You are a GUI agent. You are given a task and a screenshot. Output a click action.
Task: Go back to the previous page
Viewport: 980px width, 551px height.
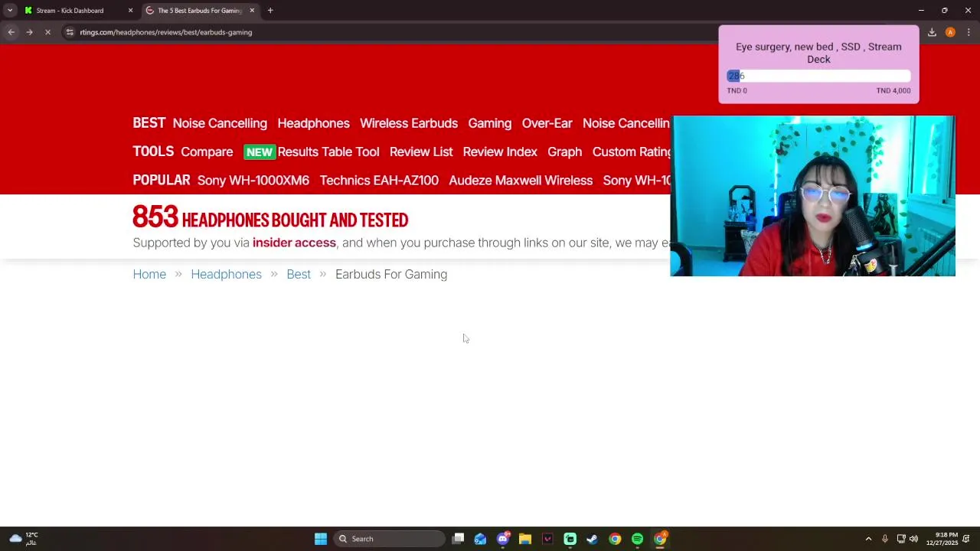tap(11, 32)
